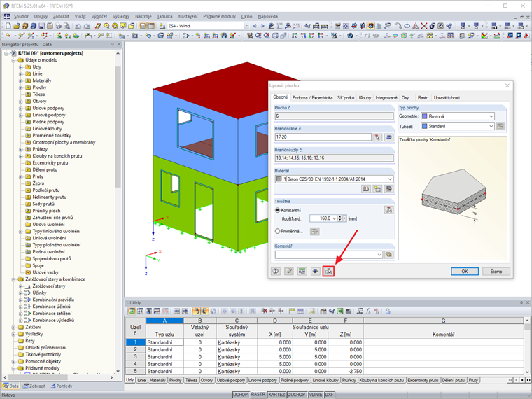The width and height of the screenshot is (532, 399).
Task: Toggle the project navigator panel icon
Action: click(x=143, y=26)
